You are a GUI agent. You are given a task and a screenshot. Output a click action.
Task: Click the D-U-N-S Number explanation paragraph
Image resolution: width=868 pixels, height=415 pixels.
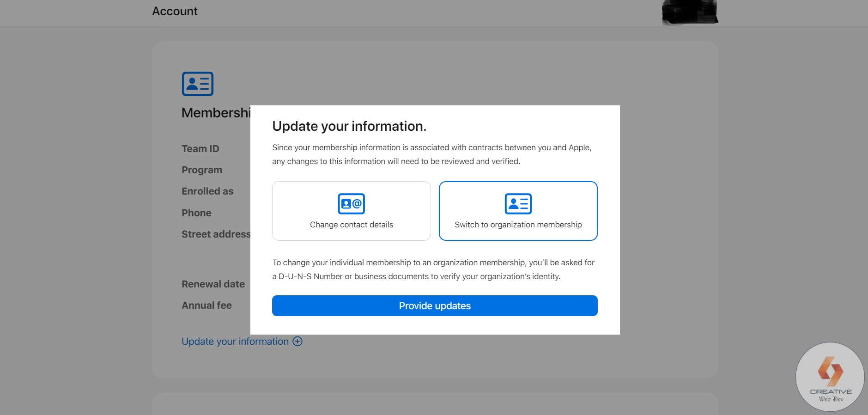433,269
